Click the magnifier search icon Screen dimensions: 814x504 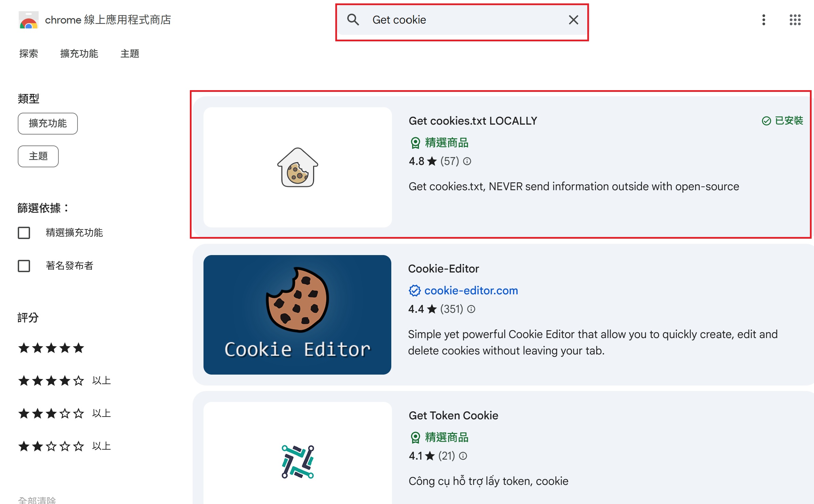click(353, 20)
